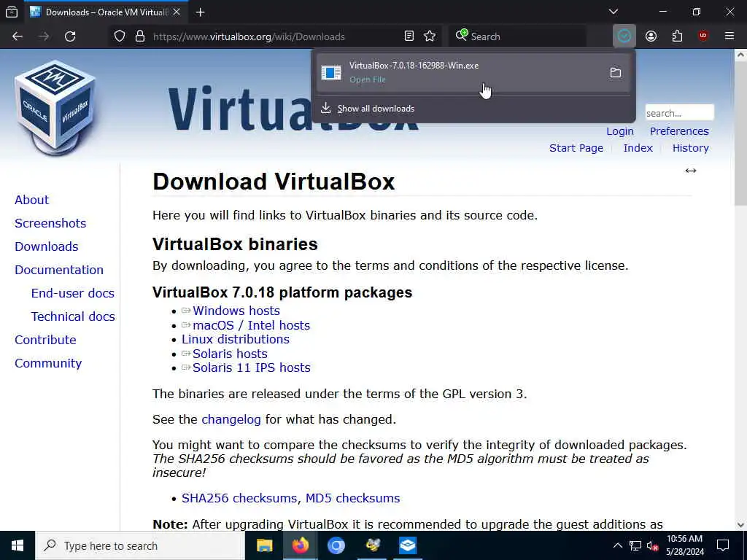Screen dimensions: 747x560
Task: Open Contribute in the sidebar
Action: pos(45,340)
